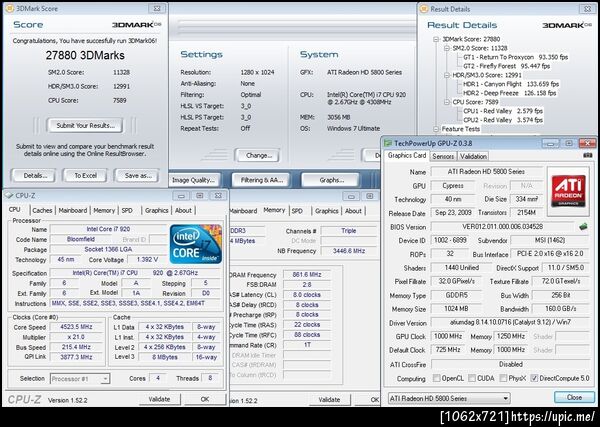Close the Result Details window

587,8
